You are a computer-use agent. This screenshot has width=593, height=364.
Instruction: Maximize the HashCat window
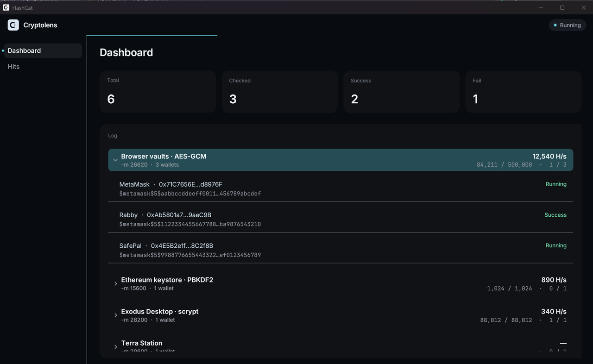[x=562, y=7]
